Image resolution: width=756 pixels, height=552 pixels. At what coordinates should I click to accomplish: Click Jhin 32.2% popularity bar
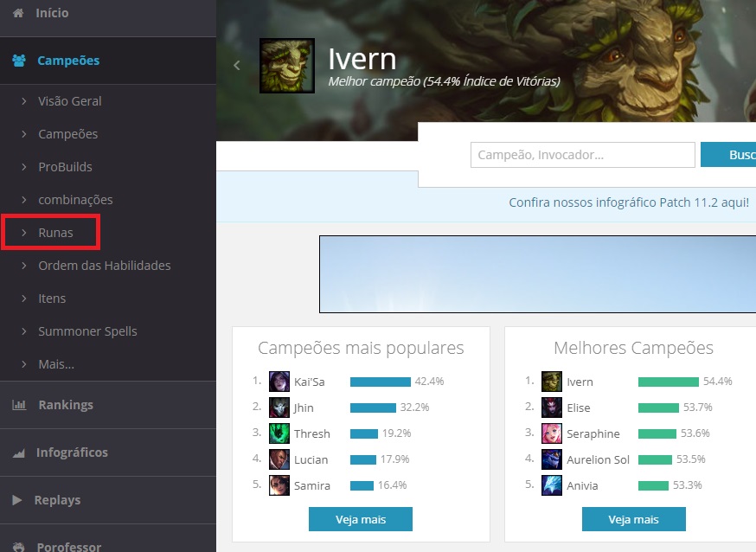pyautogui.click(x=373, y=408)
